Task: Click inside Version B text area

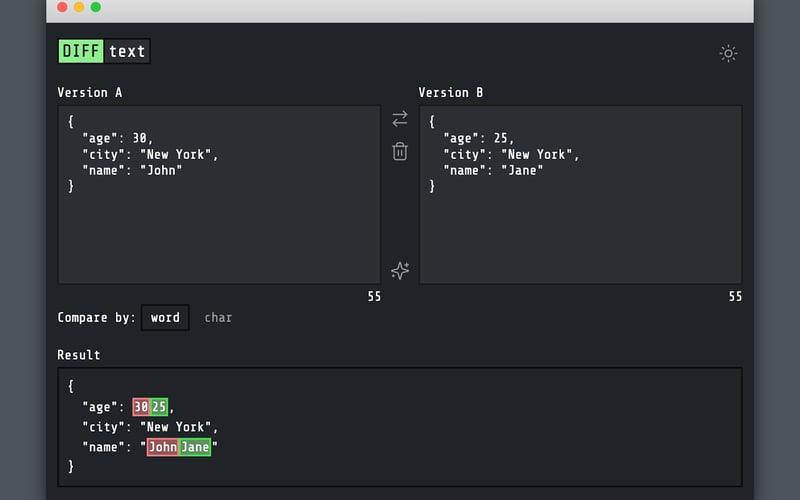Action: coord(580,230)
